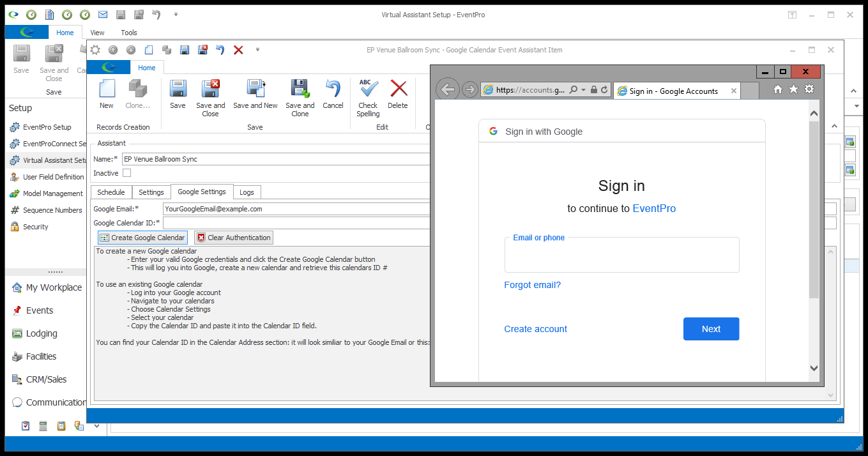Open the Logs tab
This screenshot has width=868, height=456.
[x=247, y=192]
